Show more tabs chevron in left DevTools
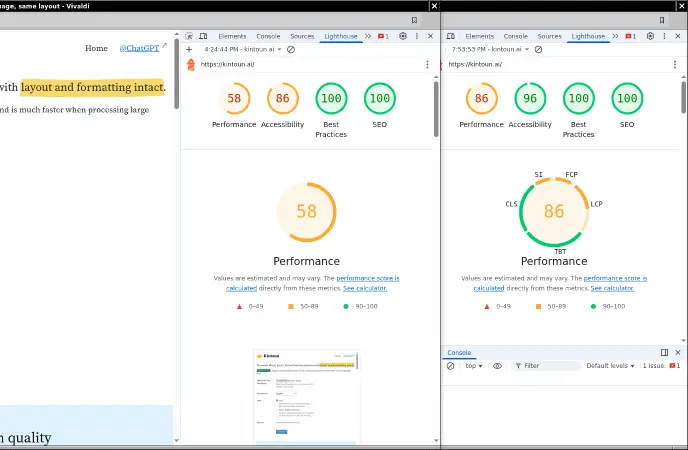This screenshot has height=450, width=688. tap(368, 36)
